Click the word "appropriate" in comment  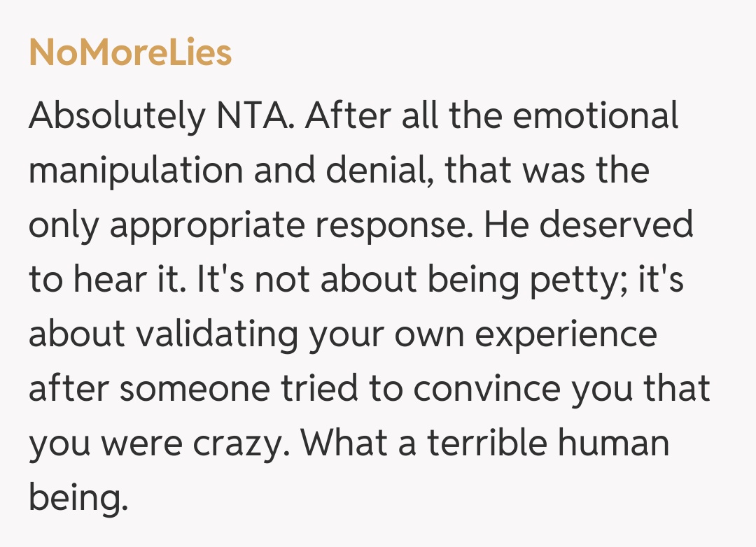[x=207, y=227]
